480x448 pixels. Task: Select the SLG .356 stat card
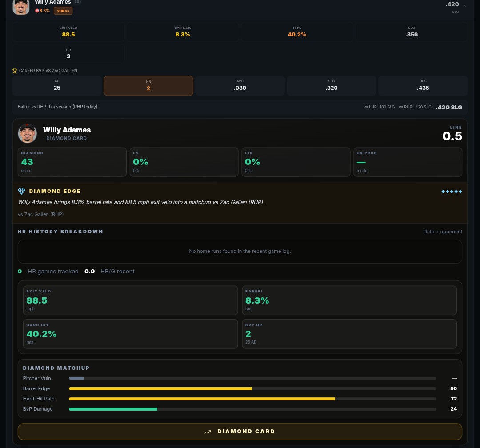[x=412, y=32]
